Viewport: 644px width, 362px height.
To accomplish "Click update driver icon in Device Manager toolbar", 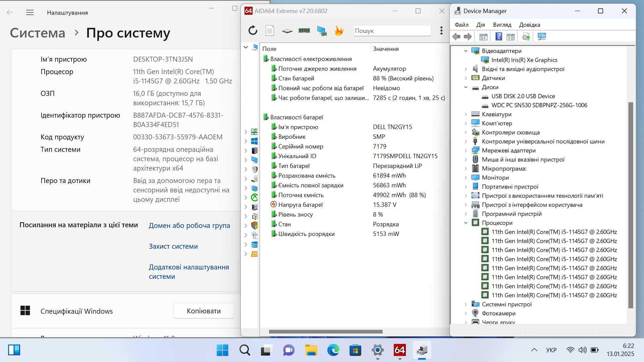I will click(526, 37).
